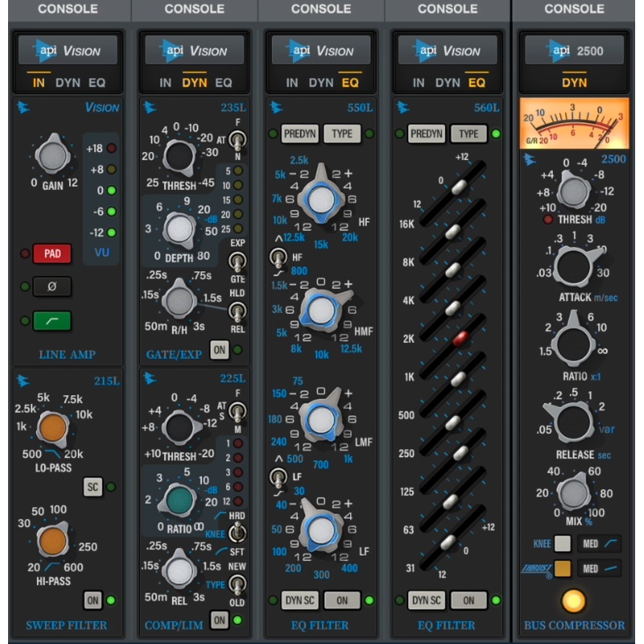The height and width of the screenshot is (644, 644).
Task: Flip the gate AT fast/normal switch
Action: [237, 141]
